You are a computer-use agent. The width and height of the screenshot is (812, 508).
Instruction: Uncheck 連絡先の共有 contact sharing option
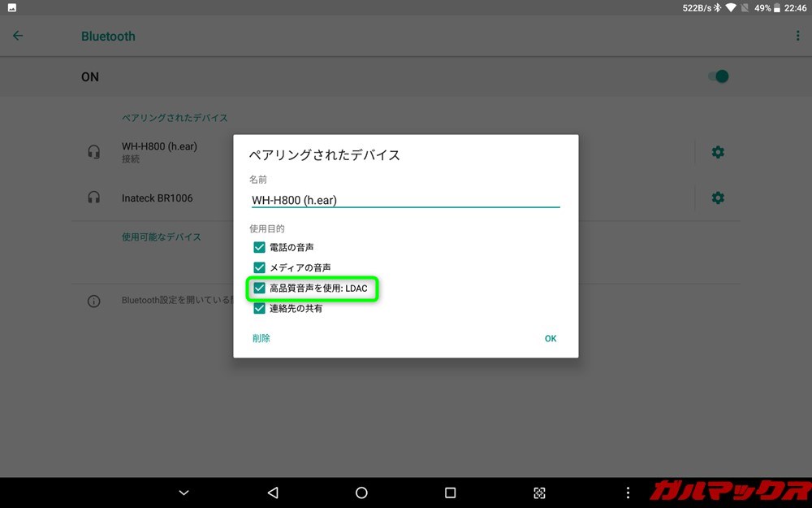click(259, 308)
